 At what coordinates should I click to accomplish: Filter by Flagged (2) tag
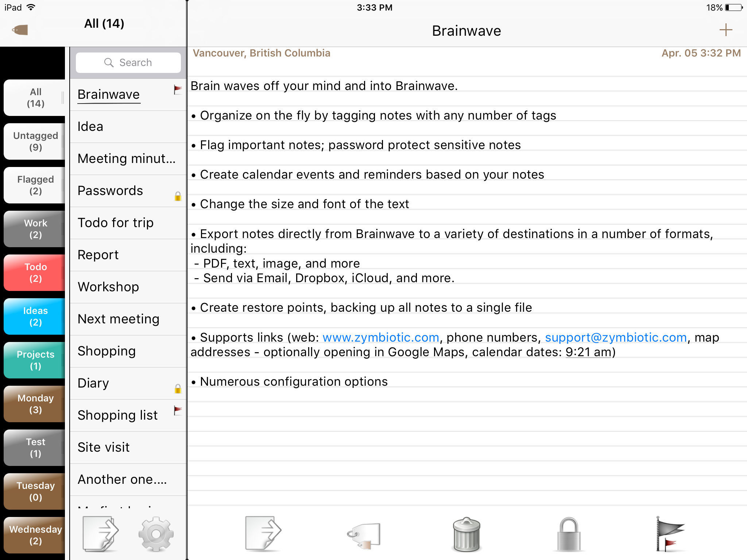[x=35, y=185]
